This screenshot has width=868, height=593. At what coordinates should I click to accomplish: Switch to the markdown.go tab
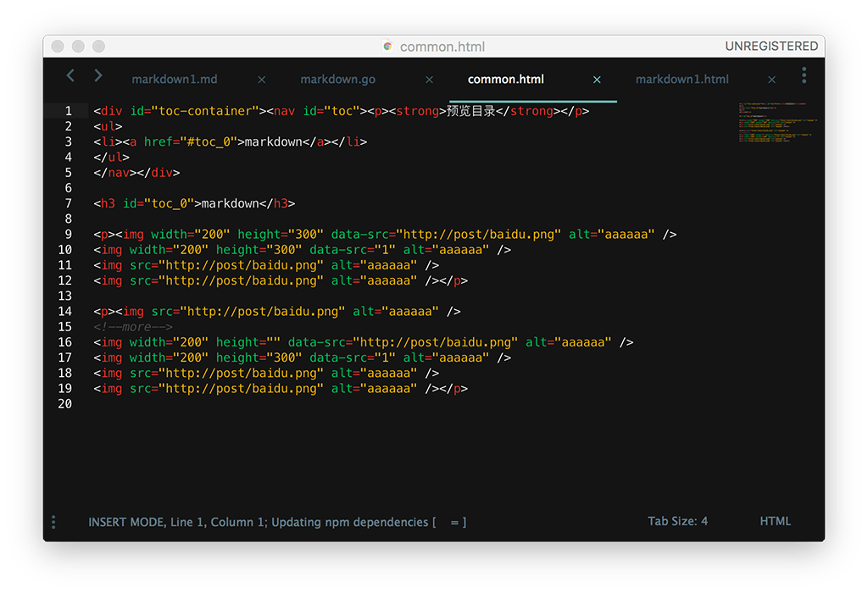click(x=337, y=80)
